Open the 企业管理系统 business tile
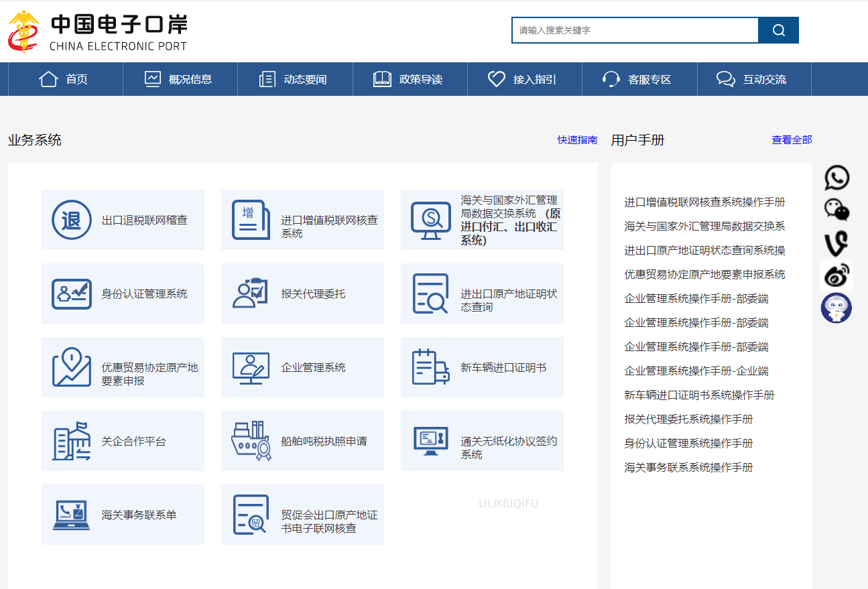Viewport: 868px width, 589px height. tap(302, 367)
